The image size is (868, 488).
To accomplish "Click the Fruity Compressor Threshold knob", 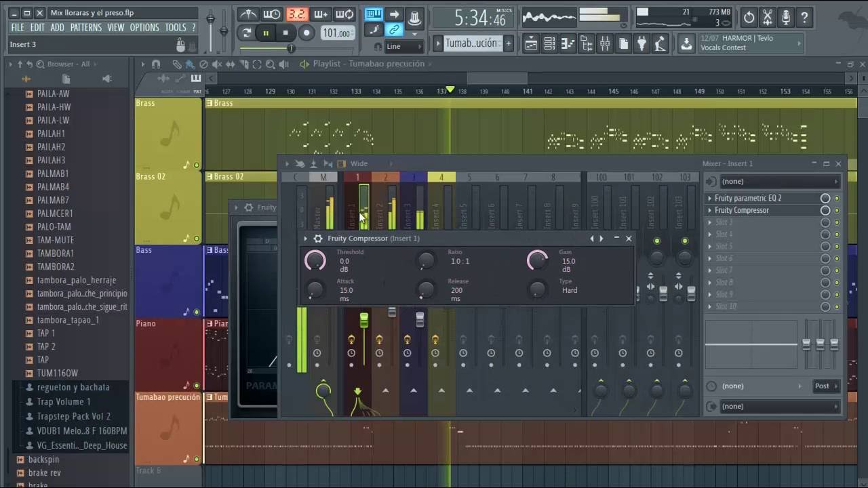I will click(x=315, y=260).
